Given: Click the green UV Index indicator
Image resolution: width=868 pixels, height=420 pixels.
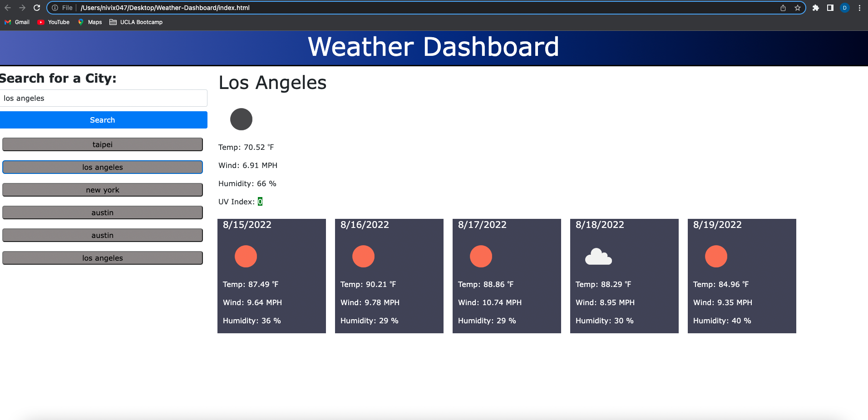Looking at the screenshot, I should pyautogui.click(x=260, y=201).
